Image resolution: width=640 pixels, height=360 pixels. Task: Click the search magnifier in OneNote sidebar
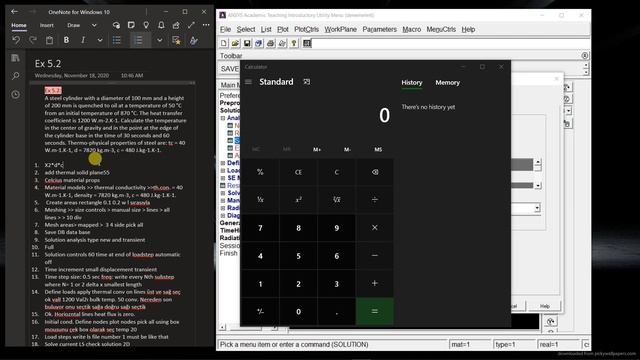(x=16, y=76)
